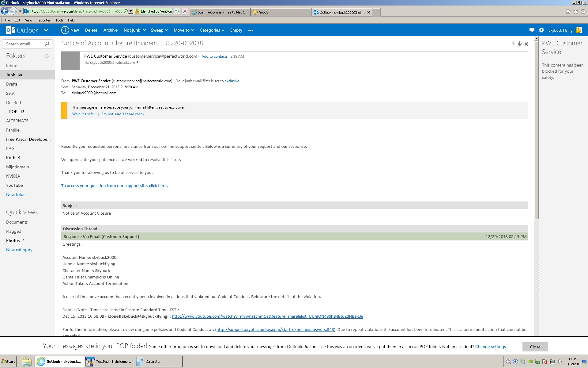Viewport: 588px width, 368px height.
Task: Open more commands ellipsis menu
Action: [251, 30]
